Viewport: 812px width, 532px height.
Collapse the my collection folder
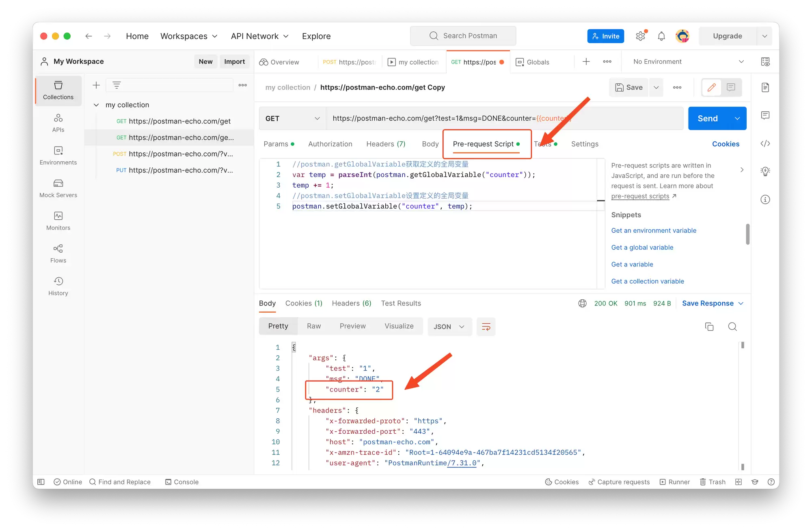(96, 105)
